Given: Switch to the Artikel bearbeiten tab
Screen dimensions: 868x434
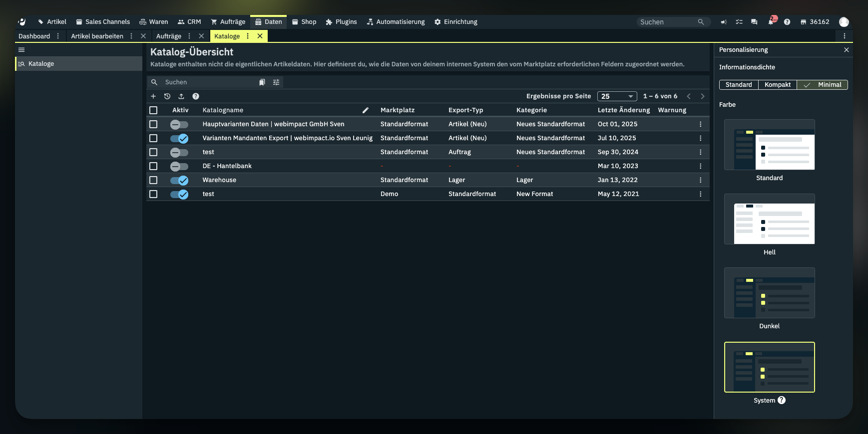Looking at the screenshot, I should click(97, 36).
